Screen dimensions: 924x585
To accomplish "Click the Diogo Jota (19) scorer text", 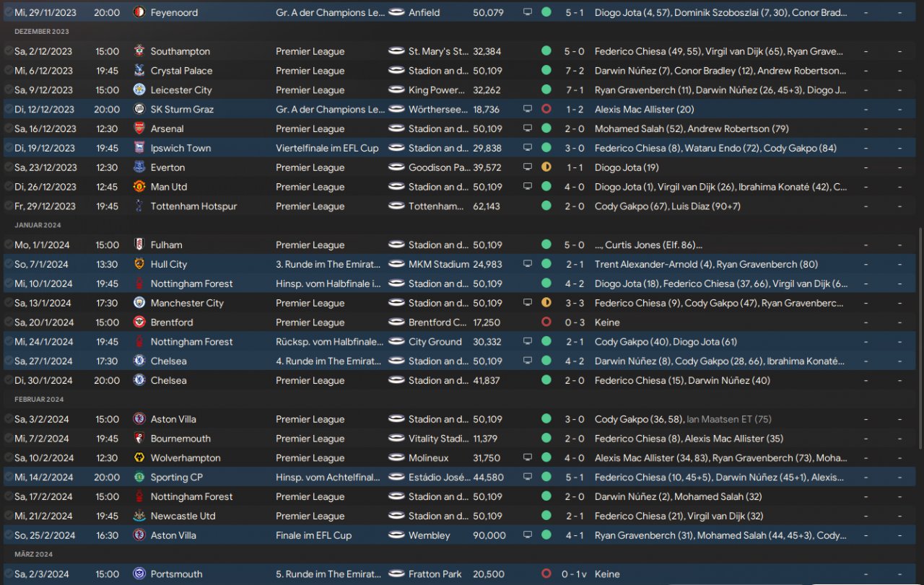I will pos(627,167).
